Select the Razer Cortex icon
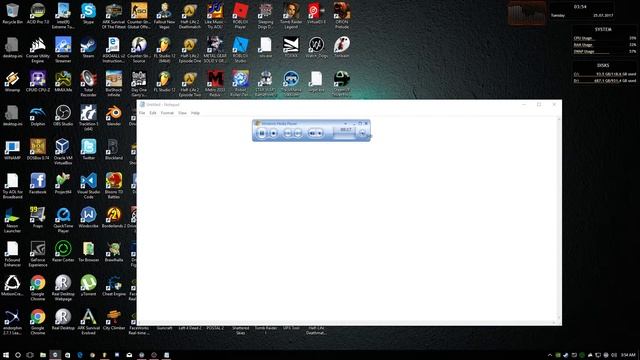 click(x=63, y=251)
